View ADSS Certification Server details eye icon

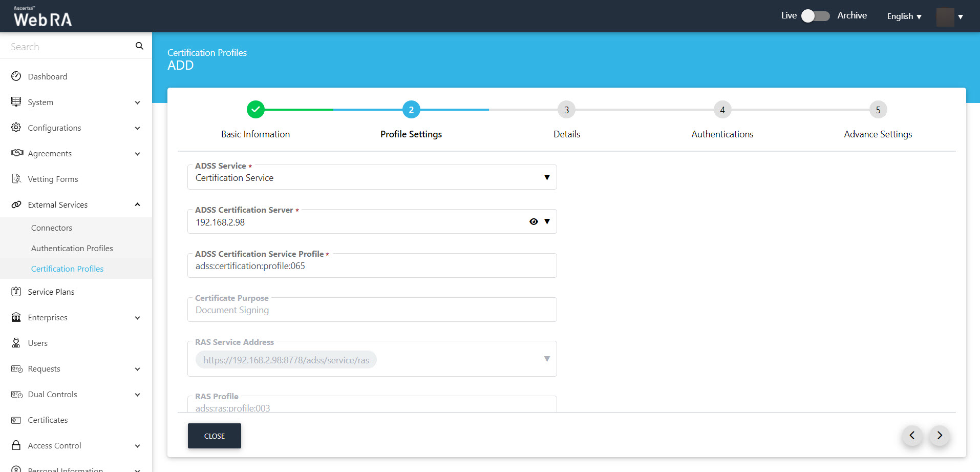coord(534,221)
